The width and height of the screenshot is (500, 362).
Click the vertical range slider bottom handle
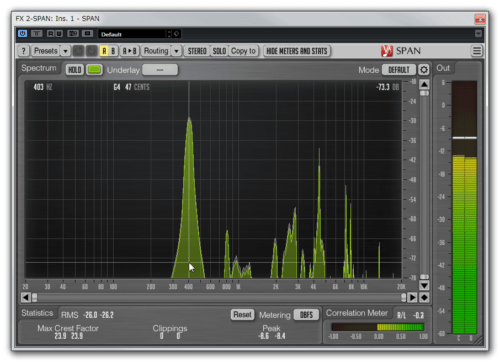click(424, 277)
